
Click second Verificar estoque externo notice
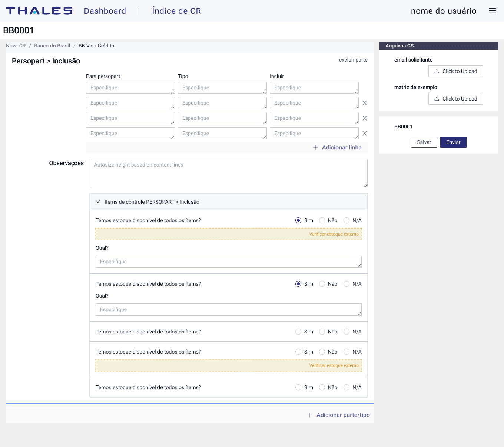(x=229, y=365)
